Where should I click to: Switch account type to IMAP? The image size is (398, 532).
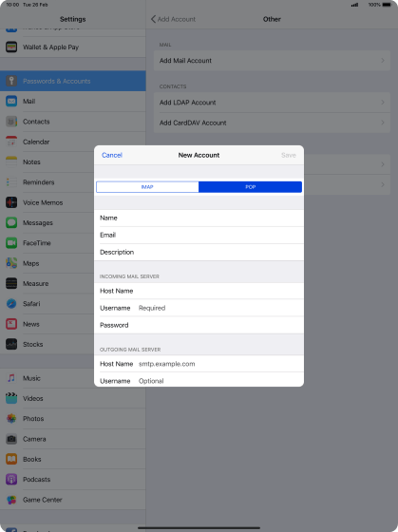point(147,187)
